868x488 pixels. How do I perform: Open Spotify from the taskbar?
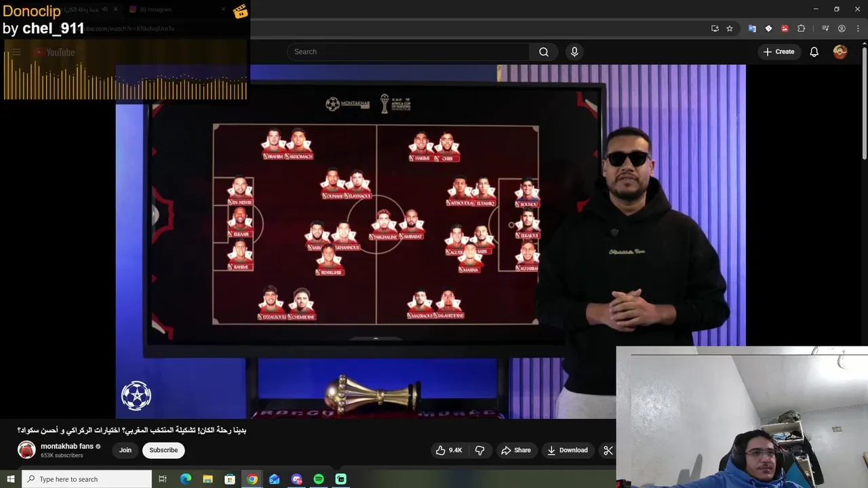pyautogui.click(x=319, y=479)
